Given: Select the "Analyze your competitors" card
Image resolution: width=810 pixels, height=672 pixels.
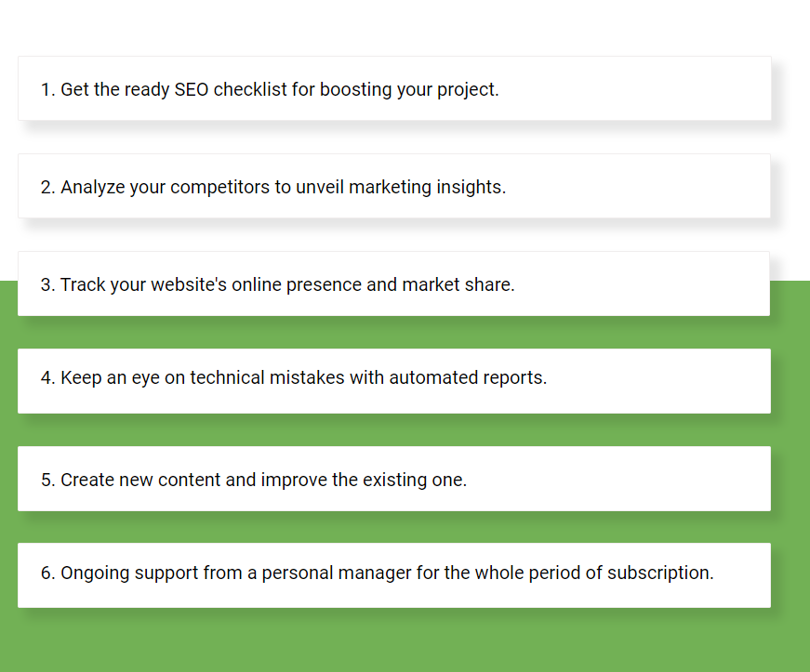Looking at the screenshot, I should pyautogui.click(x=394, y=186).
